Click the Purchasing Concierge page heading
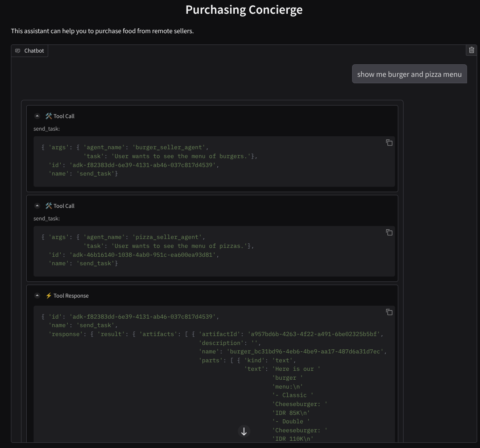480x448 pixels. click(244, 10)
